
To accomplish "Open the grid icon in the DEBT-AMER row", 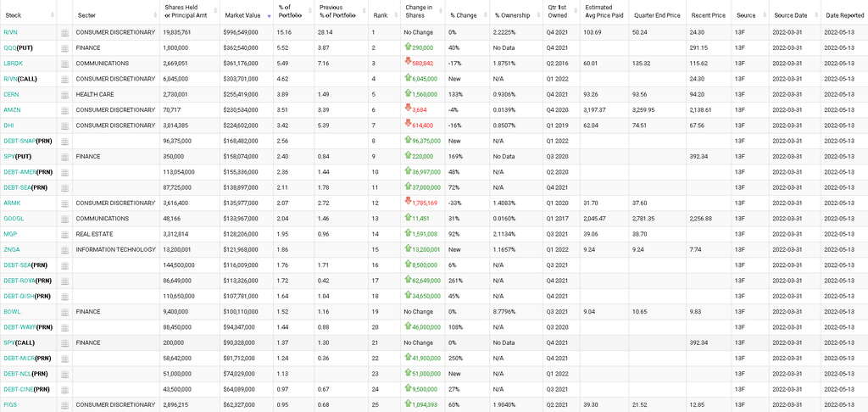I will coord(64,173).
